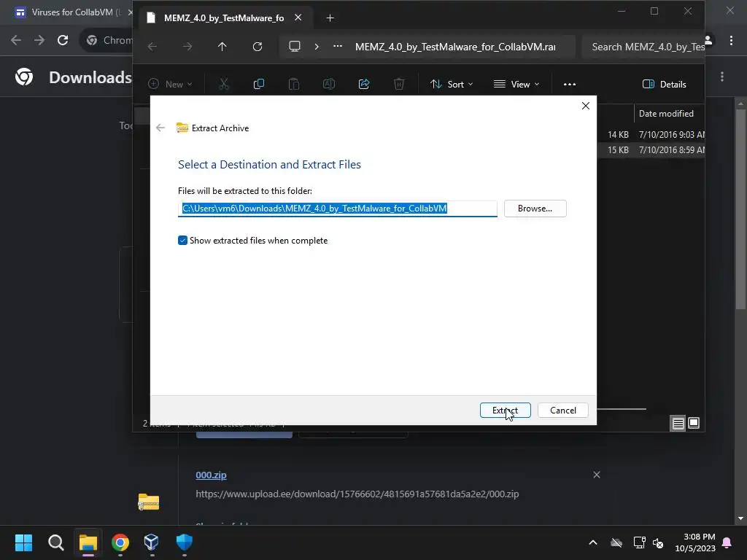Show hidden system tray icons
The image size is (747, 560).
tap(593, 542)
